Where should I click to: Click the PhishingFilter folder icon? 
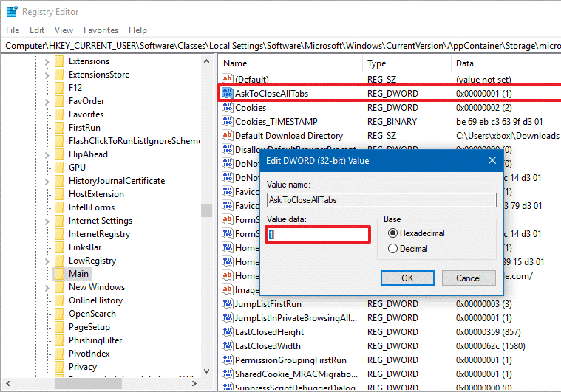pyautogui.click(x=59, y=340)
